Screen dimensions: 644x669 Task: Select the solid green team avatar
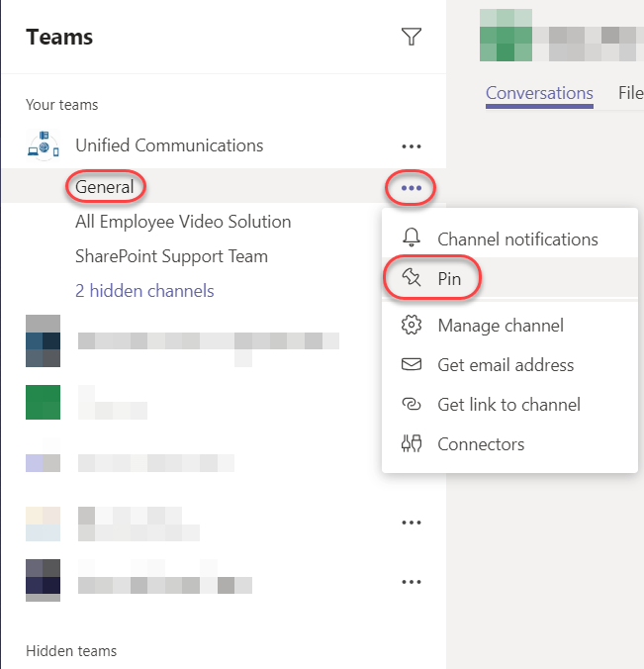(x=44, y=402)
